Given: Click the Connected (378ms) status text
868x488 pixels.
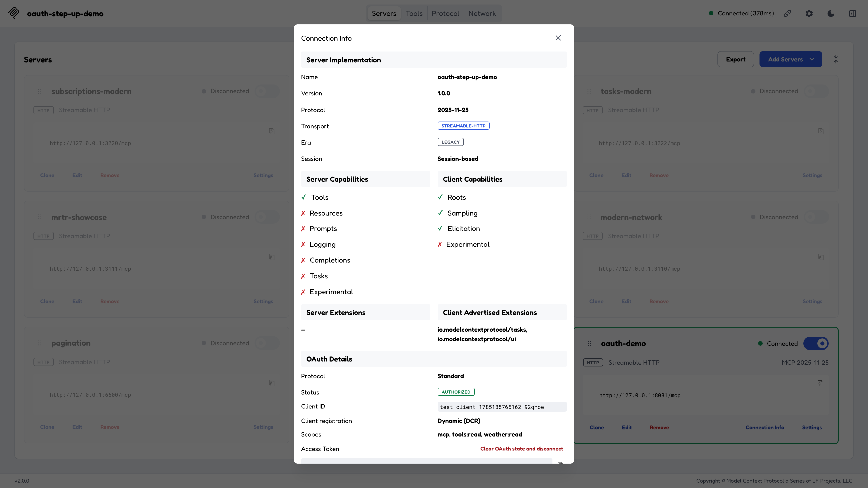Looking at the screenshot, I should [745, 14].
